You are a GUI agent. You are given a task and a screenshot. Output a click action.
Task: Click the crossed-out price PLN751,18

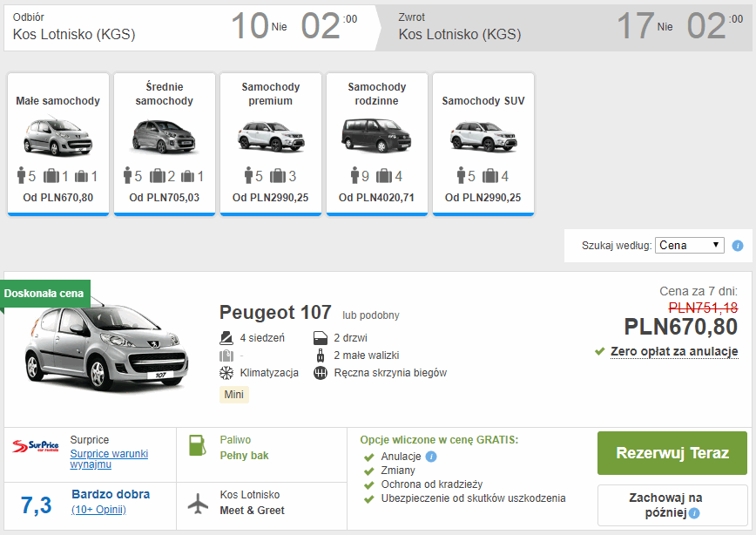(x=703, y=308)
